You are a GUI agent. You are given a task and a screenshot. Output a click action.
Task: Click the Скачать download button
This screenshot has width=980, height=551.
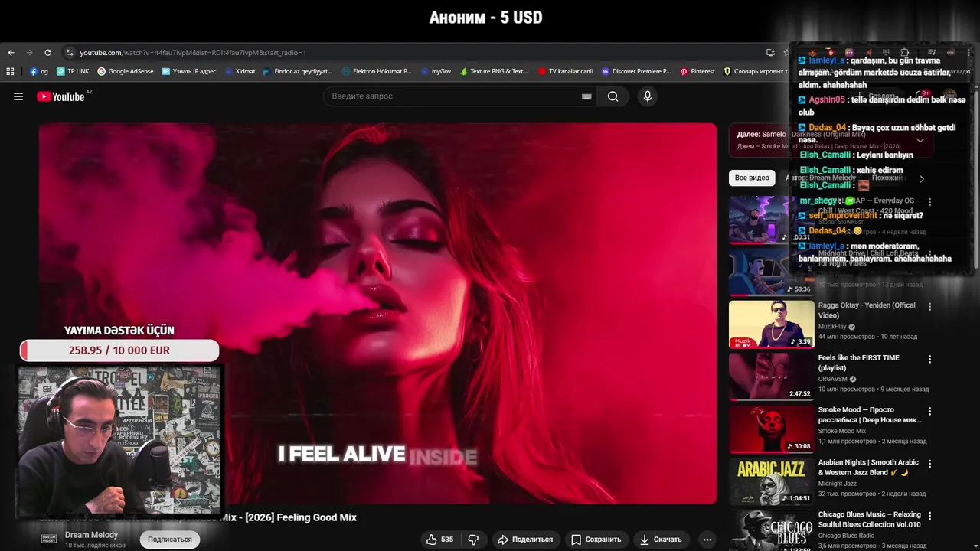point(661,540)
